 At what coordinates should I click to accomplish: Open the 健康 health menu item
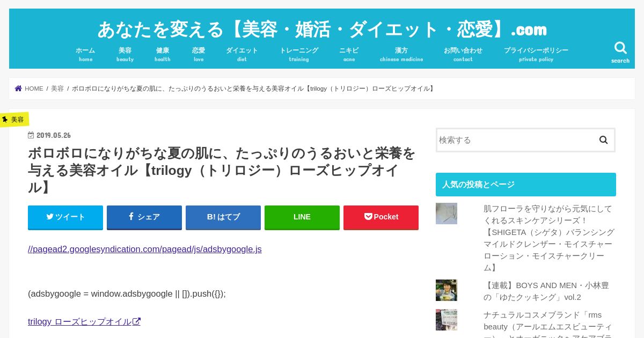coord(163,54)
